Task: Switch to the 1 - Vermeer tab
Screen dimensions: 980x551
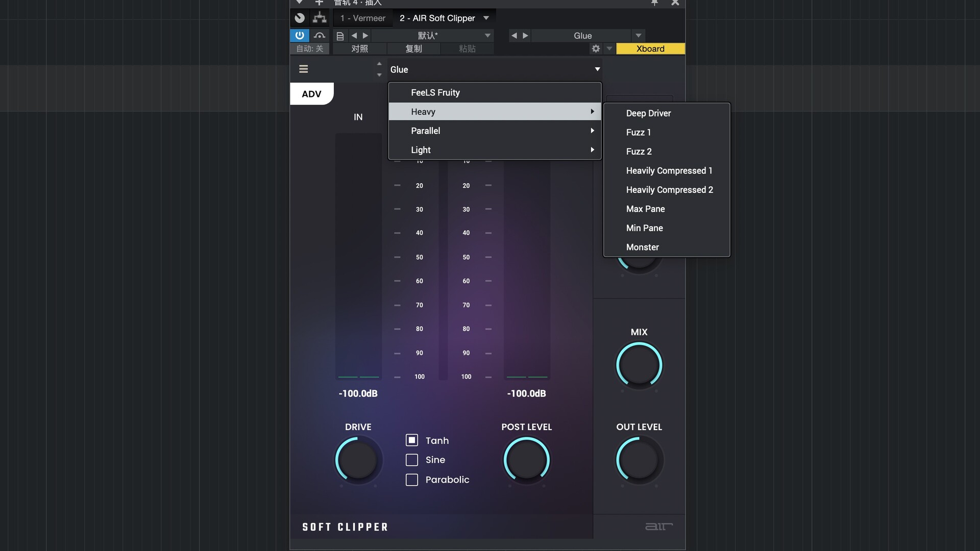Action: (363, 18)
